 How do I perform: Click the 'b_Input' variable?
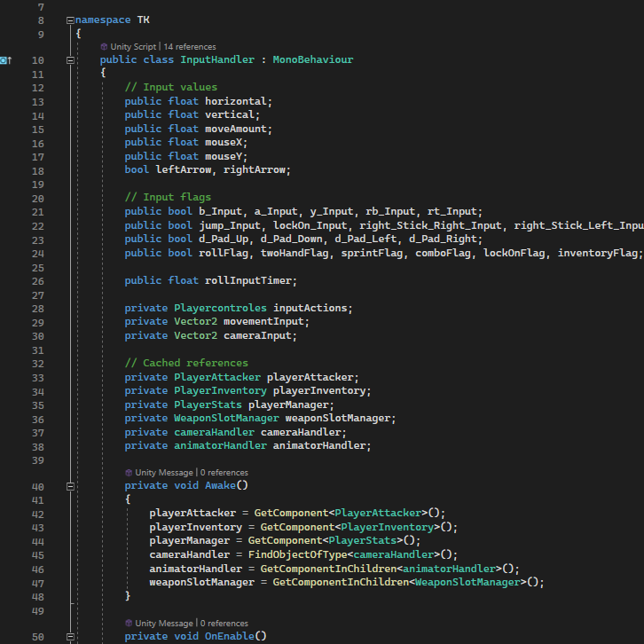(x=221, y=211)
